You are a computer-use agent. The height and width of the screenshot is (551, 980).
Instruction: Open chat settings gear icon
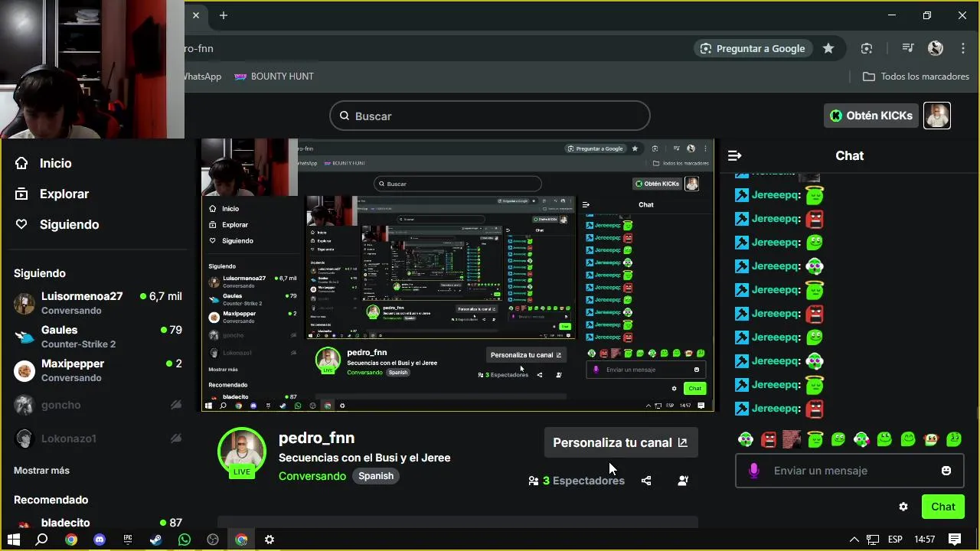903,507
